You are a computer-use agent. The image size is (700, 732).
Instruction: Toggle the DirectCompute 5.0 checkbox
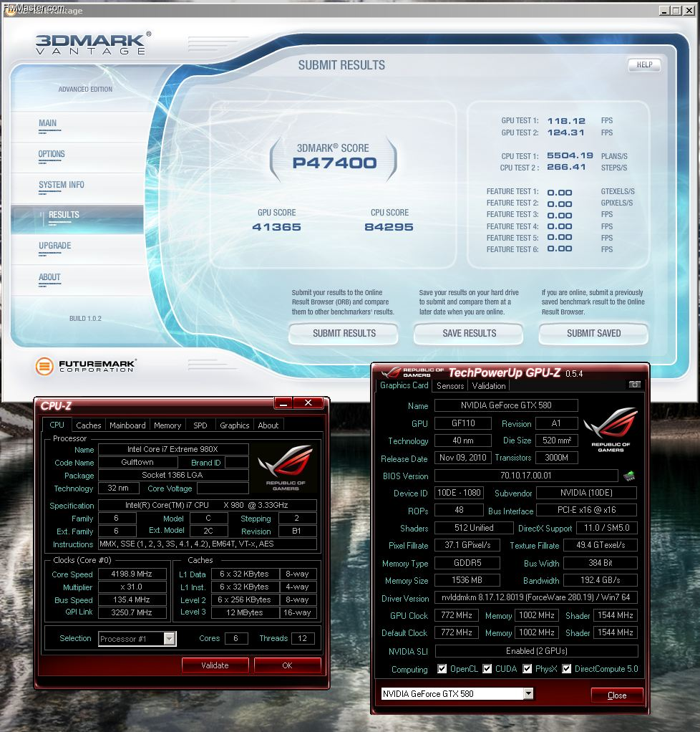point(567,669)
